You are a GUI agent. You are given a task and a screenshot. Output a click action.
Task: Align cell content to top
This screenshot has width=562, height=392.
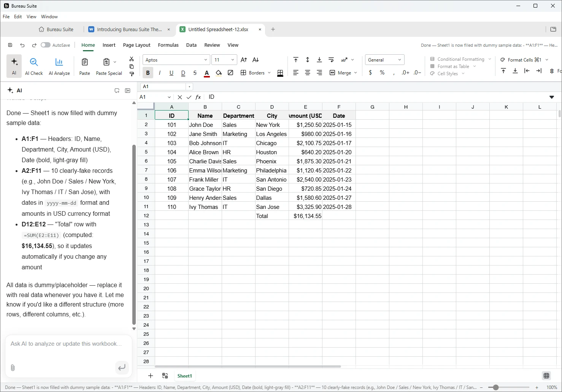[296, 60]
